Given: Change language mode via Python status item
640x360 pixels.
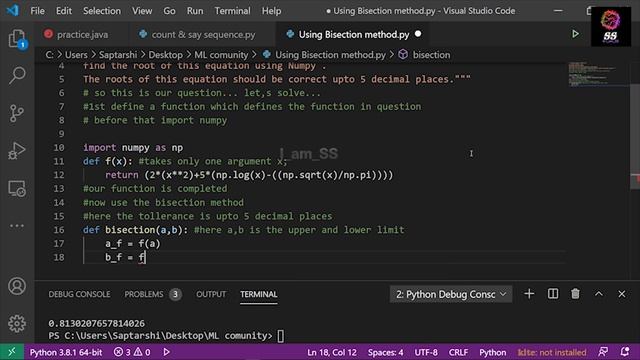Looking at the screenshot, I should tap(492, 352).
